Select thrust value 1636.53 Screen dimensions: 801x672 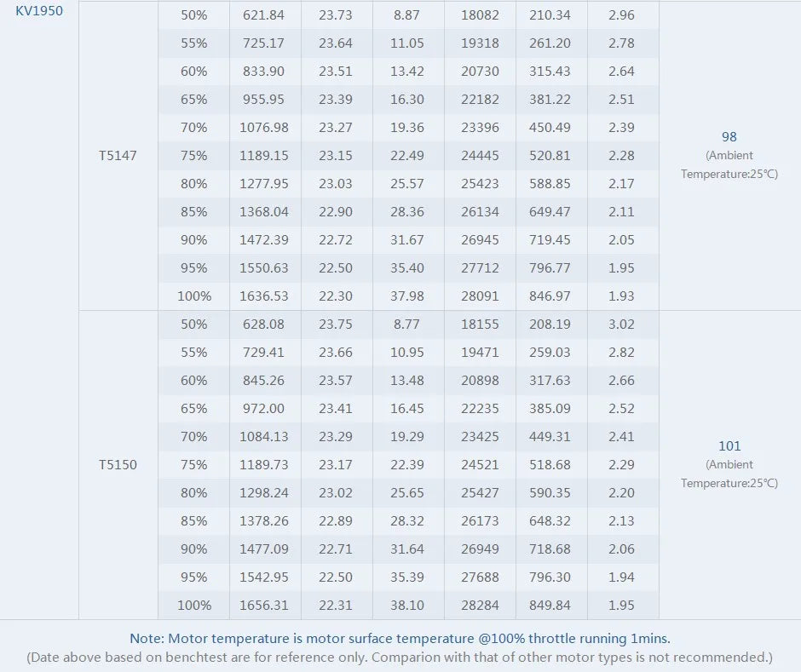coord(264,296)
